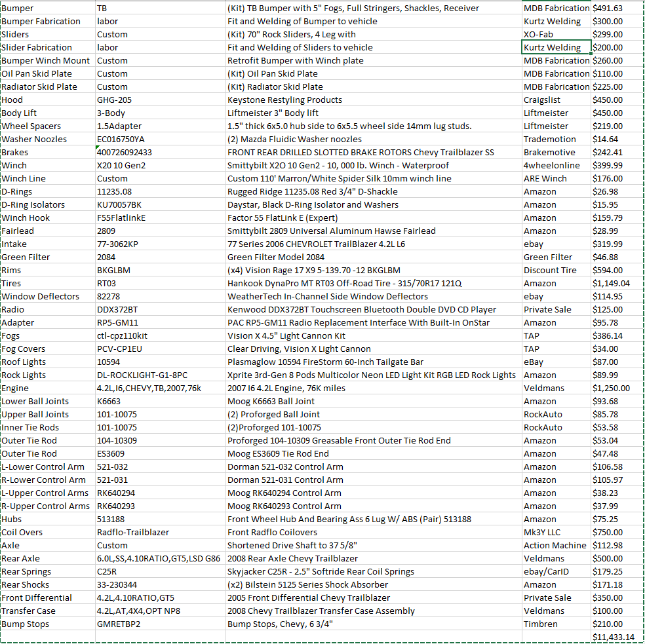Click the "Bump Stops, Chevy, 6 3/4"" description

[374, 624]
